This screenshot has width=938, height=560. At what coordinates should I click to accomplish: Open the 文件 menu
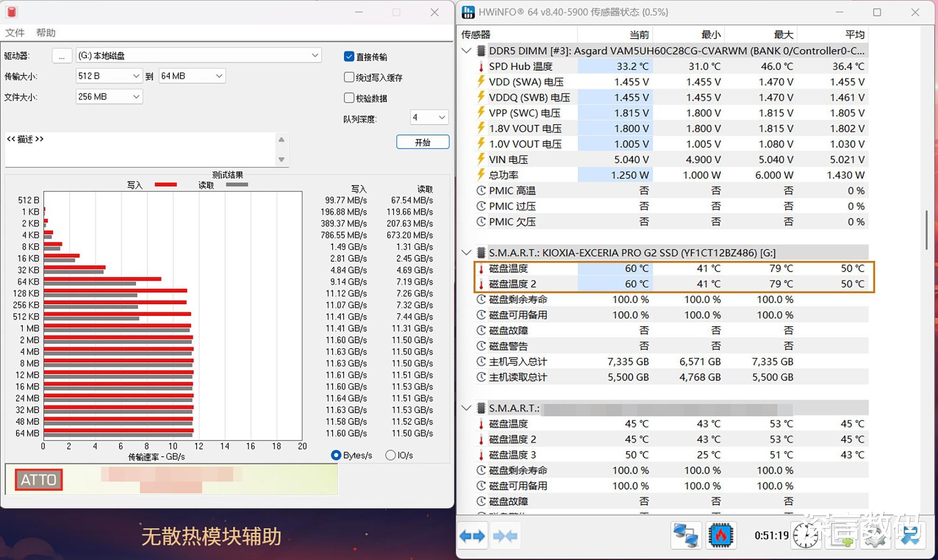click(x=15, y=33)
